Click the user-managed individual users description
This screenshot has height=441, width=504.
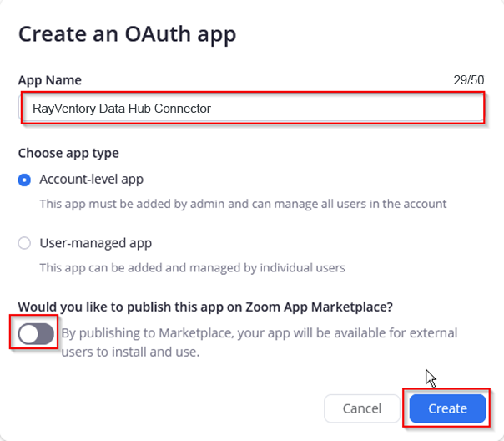[192, 268]
